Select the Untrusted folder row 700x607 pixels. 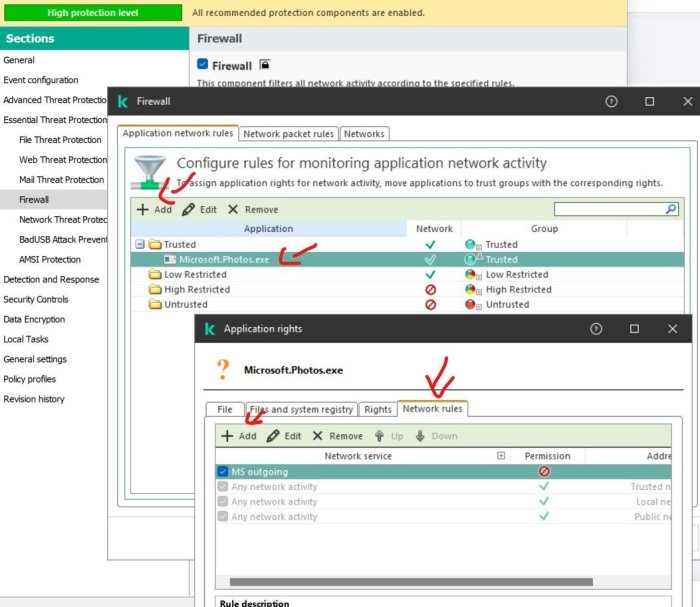coord(407,304)
